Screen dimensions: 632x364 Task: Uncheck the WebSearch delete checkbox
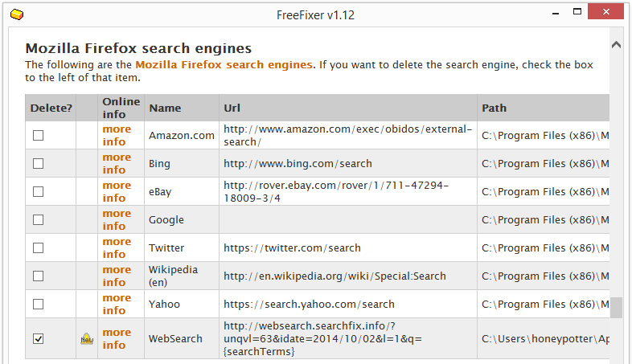(39, 339)
